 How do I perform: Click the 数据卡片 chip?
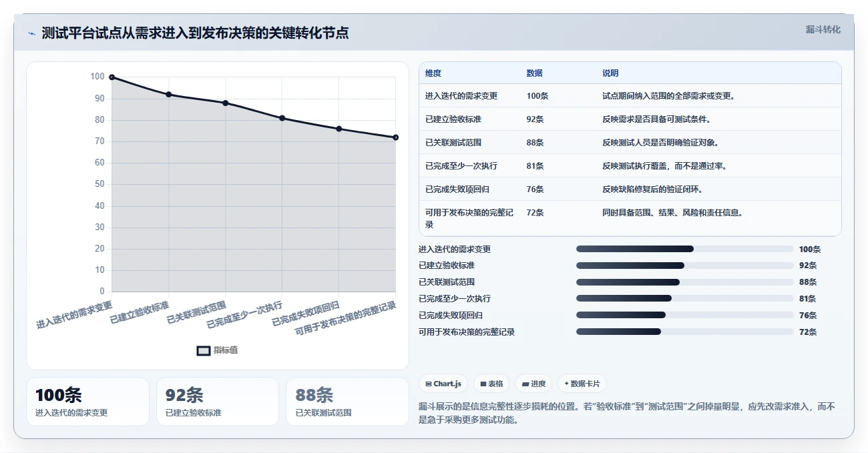(582, 384)
